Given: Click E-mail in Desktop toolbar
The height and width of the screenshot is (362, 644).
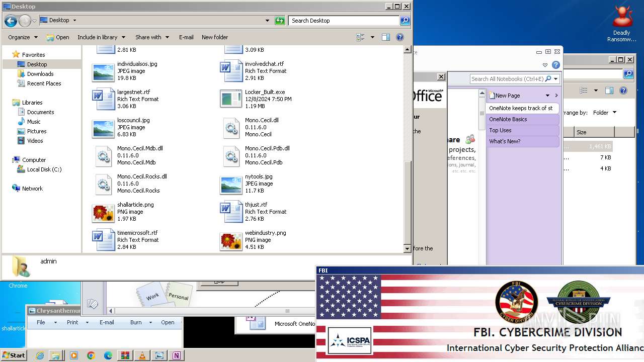Looking at the screenshot, I should (186, 37).
